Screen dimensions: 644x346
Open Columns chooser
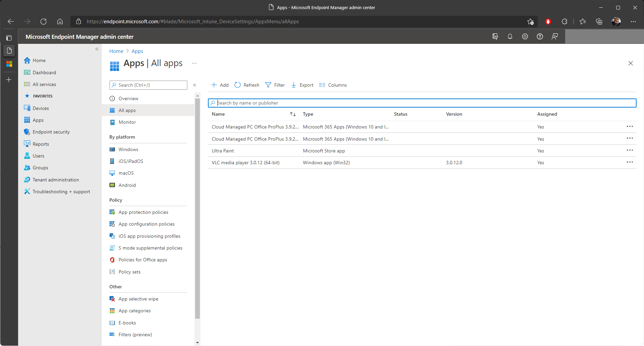pyautogui.click(x=333, y=85)
